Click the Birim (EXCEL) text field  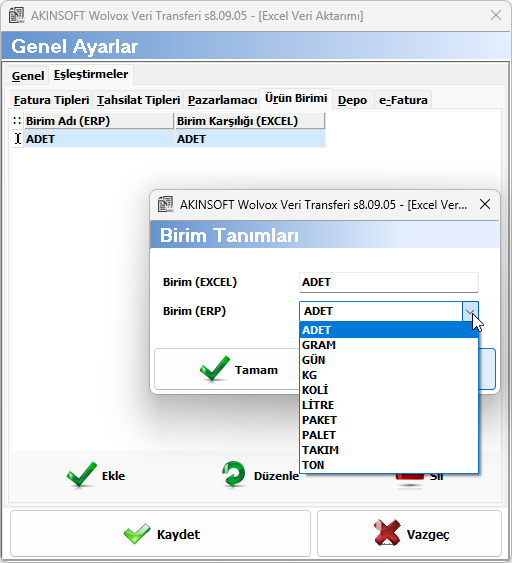tap(388, 282)
